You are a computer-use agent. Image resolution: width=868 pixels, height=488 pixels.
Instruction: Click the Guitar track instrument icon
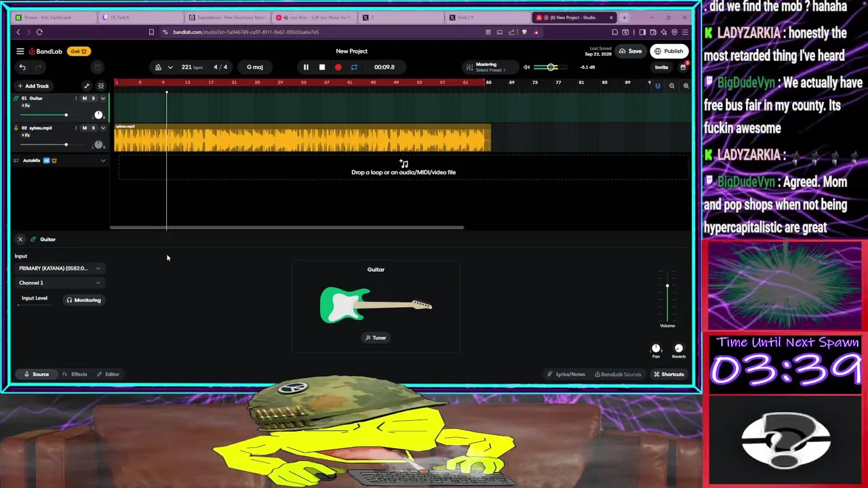pos(16,98)
